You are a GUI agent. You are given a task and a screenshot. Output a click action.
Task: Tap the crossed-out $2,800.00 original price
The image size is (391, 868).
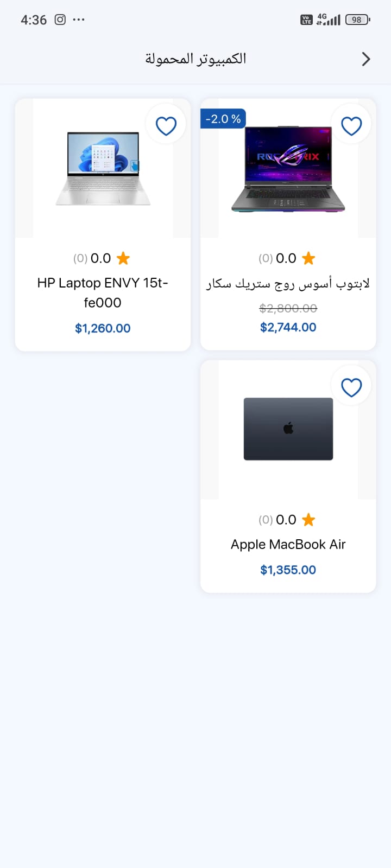[288, 308]
